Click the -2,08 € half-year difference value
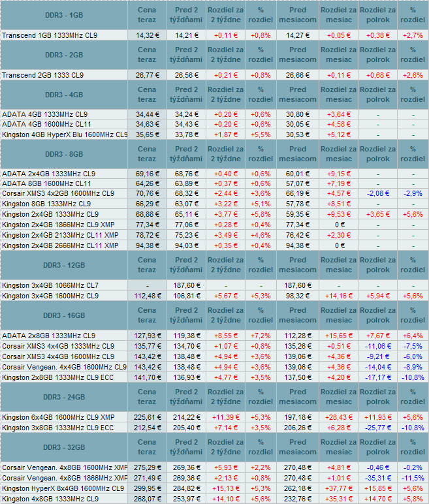Viewport: 429px width, 504px height. point(378,193)
